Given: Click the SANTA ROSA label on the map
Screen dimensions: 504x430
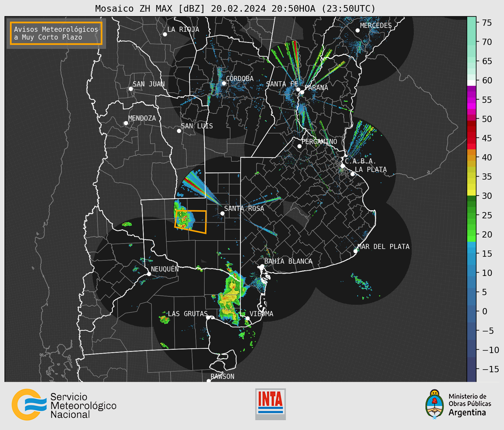Looking at the screenshot, I should coord(244,208).
